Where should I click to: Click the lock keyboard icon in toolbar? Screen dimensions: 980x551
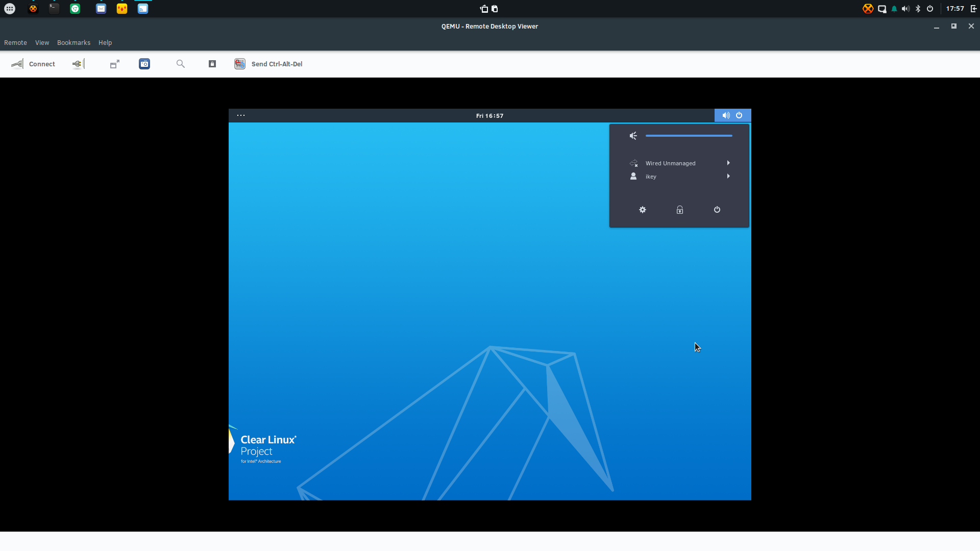tap(212, 64)
